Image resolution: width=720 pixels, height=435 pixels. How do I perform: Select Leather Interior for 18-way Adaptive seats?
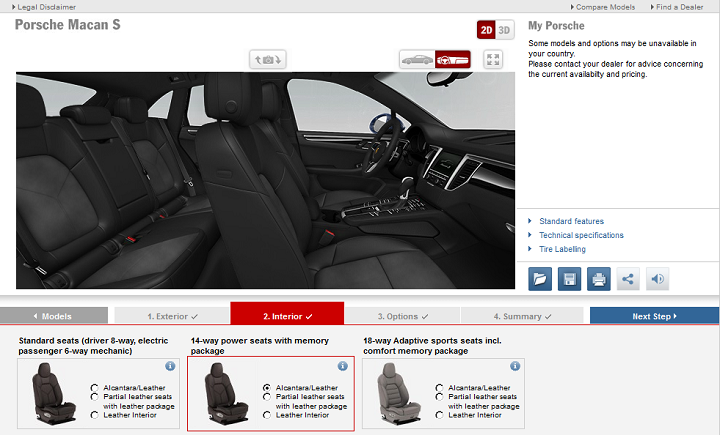click(439, 415)
